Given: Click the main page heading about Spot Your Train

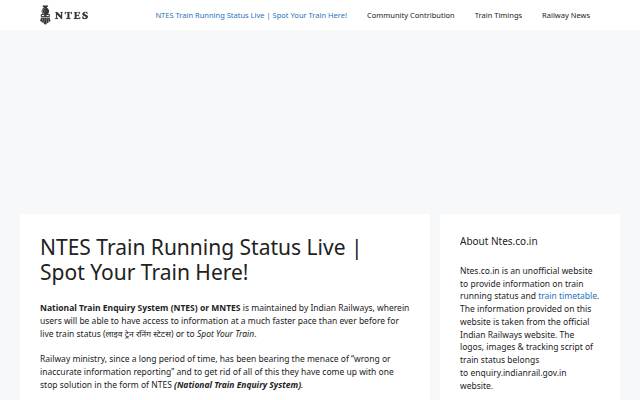Looking at the screenshot, I should pyautogui.click(x=200, y=260).
